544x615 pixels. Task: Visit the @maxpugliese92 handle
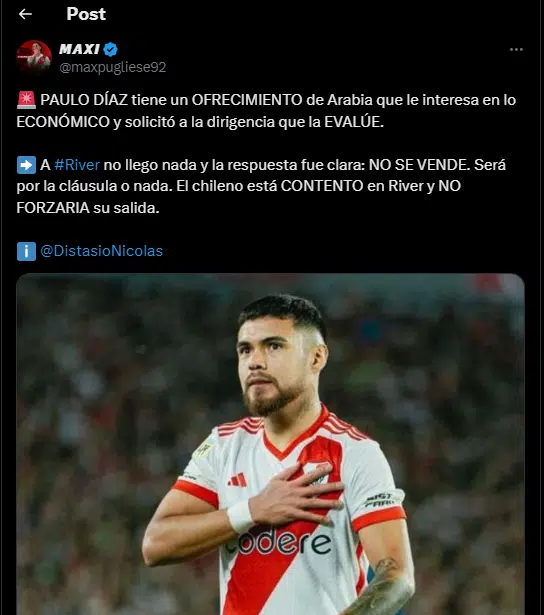tap(113, 67)
